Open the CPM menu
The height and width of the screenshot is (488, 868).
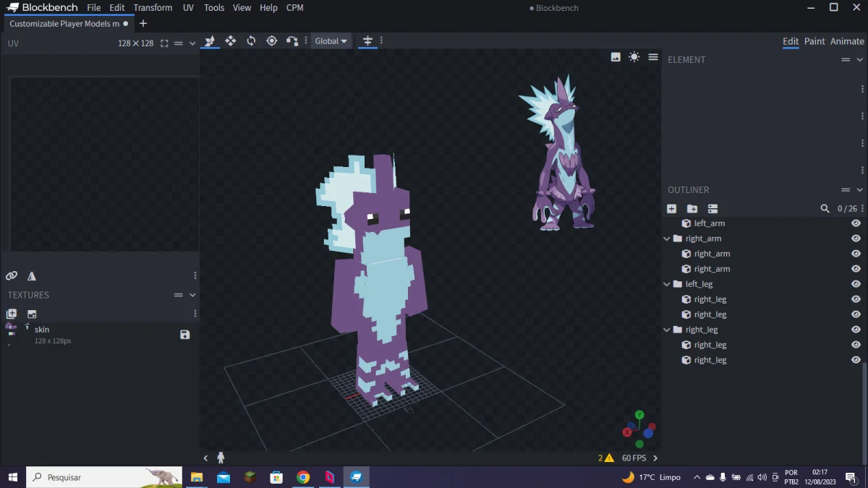[x=294, y=8]
